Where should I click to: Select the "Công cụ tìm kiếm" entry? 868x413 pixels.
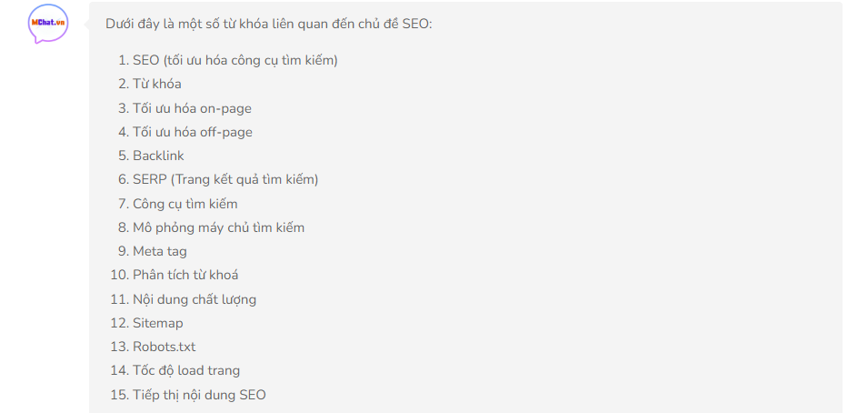(x=185, y=204)
